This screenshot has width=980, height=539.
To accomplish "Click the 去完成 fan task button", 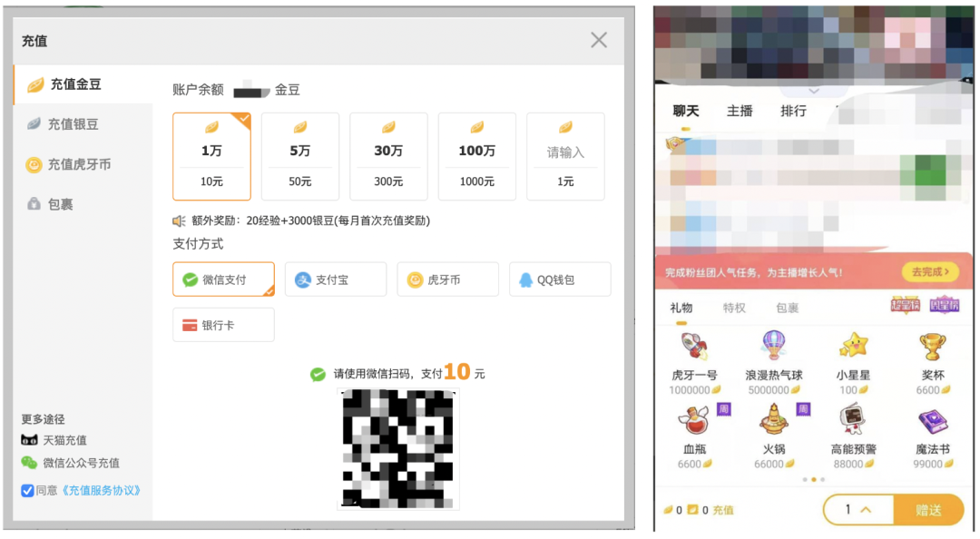I will click(x=930, y=272).
